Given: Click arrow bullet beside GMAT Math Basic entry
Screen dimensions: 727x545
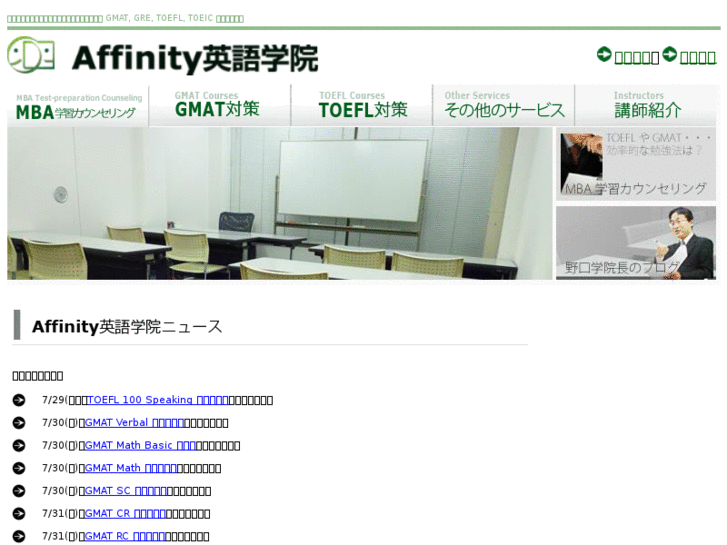Looking at the screenshot, I should tap(19, 445).
